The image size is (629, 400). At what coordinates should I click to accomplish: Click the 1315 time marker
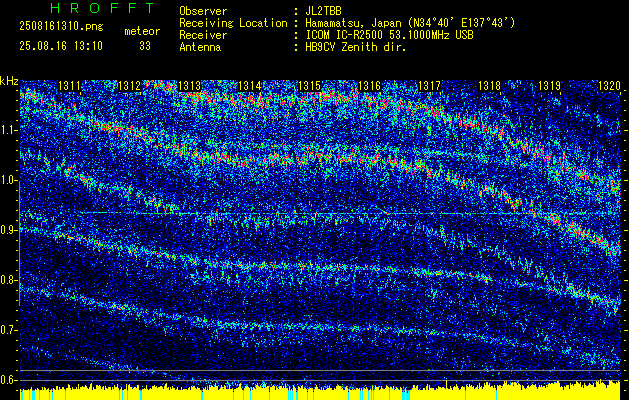tap(310, 85)
